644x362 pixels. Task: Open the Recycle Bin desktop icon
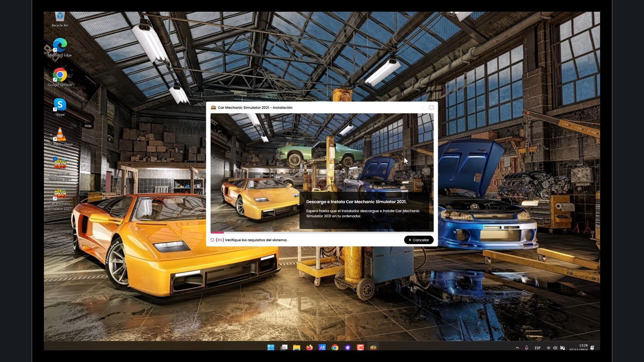click(x=60, y=19)
